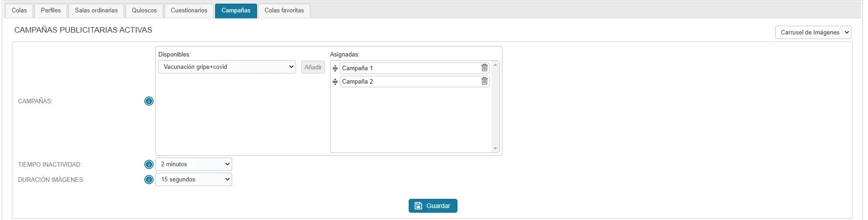This screenshot has height=220, width=868.
Task: Open the Salas ordinarias tab
Action: (97, 11)
